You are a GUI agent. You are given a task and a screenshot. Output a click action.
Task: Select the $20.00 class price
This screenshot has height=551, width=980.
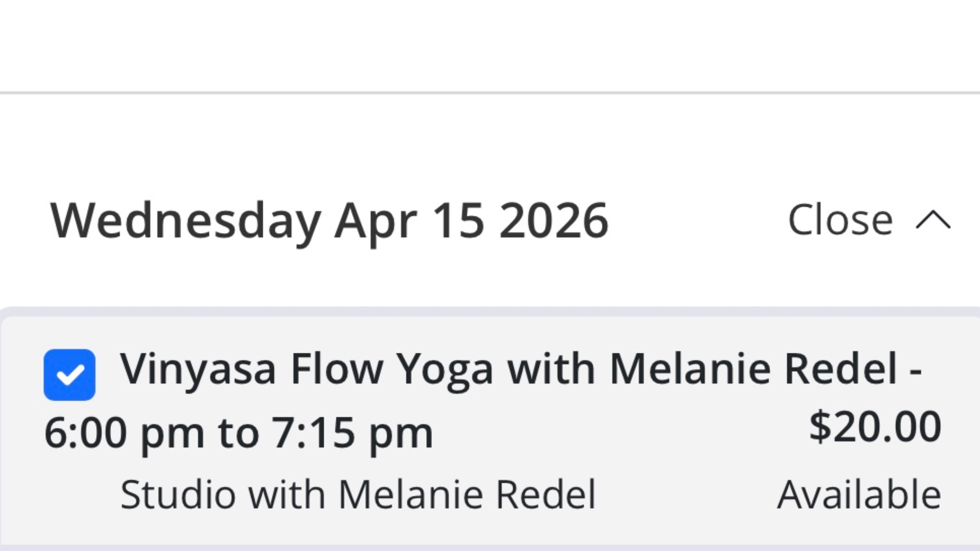pyautogui.click(x=875, y=427)
